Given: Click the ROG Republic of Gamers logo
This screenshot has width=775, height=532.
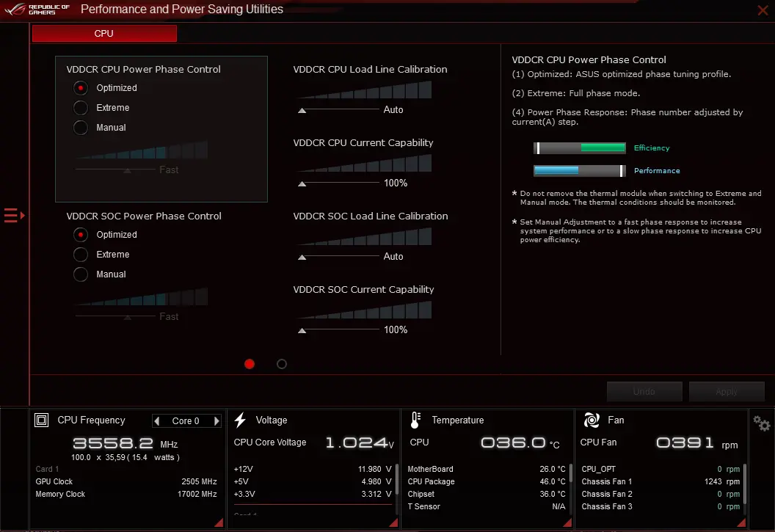Looking at the screenshot, I should (37, 10).
